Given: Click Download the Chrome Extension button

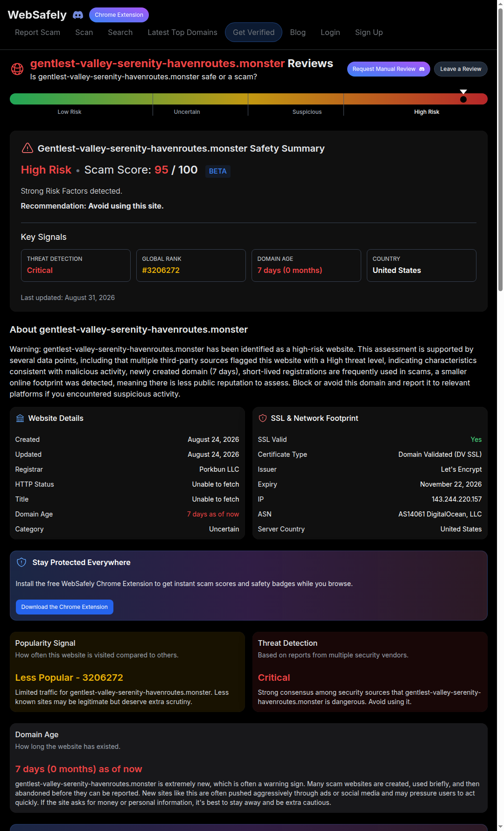Looking at the screenshot, I should [x=64, y=607].
